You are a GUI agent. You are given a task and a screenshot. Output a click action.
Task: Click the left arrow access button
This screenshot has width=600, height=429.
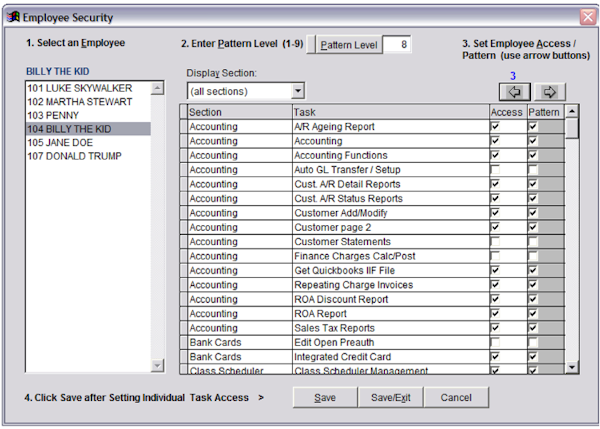pyautogui.click(x=514, y=92)
